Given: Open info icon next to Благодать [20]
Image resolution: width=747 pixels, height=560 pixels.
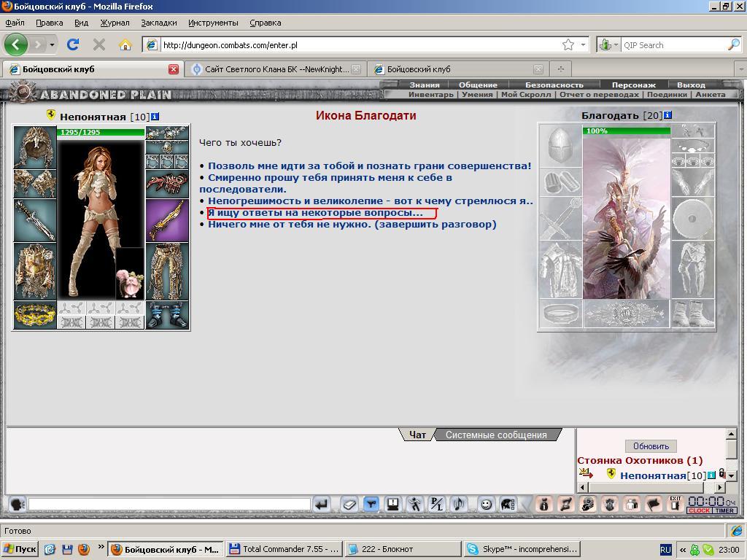Looking at the screenshot, I should [668, 114].
